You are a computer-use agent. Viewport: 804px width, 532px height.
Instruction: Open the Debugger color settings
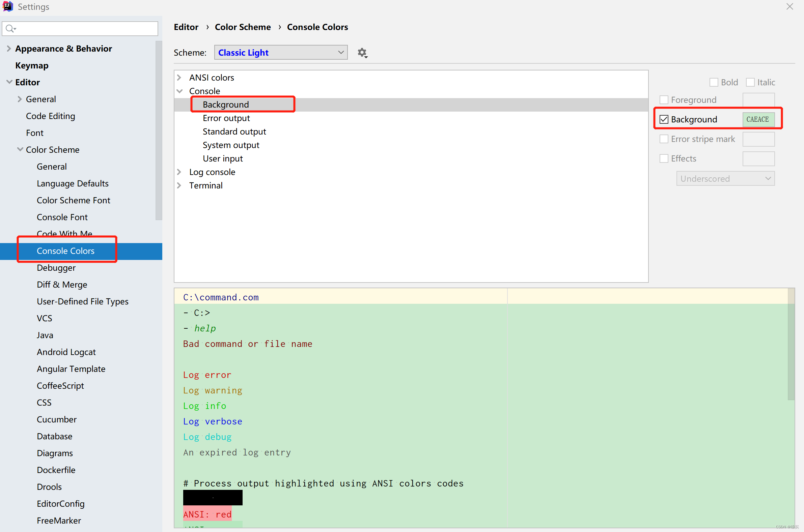coord(56,268)
